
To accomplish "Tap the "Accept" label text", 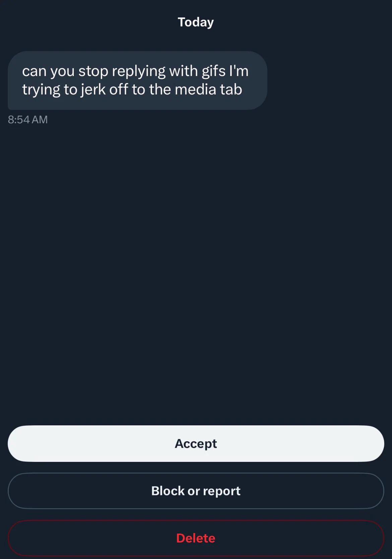I will pos(196,443).
